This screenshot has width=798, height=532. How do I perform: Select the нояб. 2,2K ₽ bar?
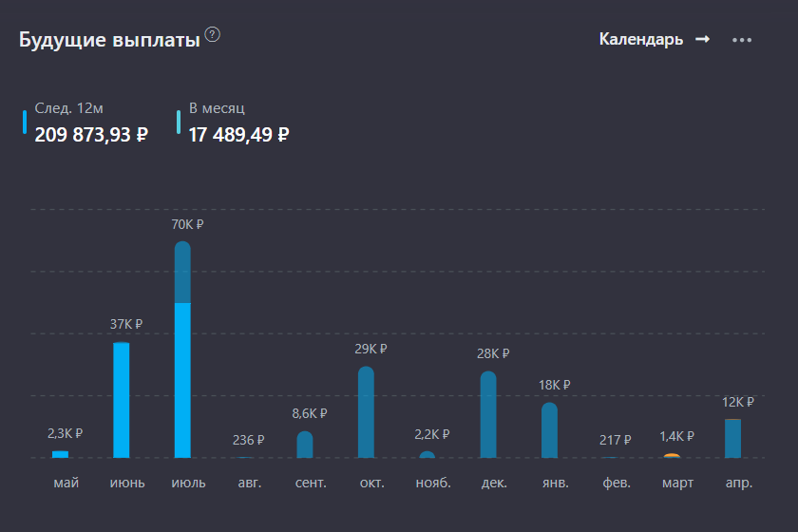427,454
